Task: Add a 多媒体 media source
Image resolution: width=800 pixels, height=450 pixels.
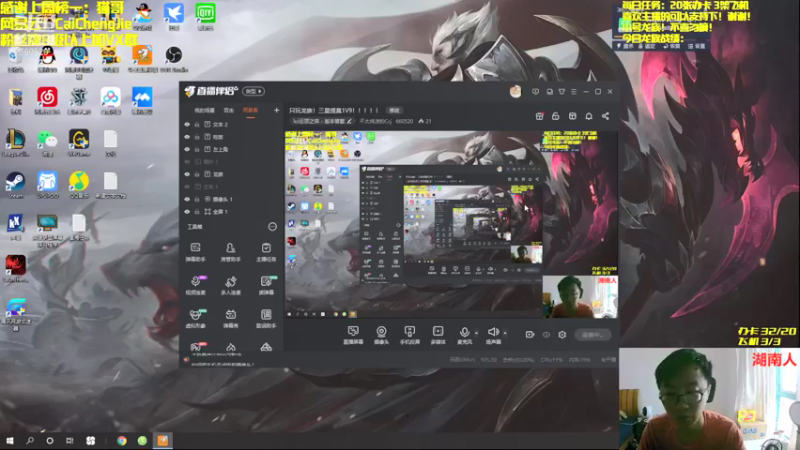Action: click(x=438, y=335)
